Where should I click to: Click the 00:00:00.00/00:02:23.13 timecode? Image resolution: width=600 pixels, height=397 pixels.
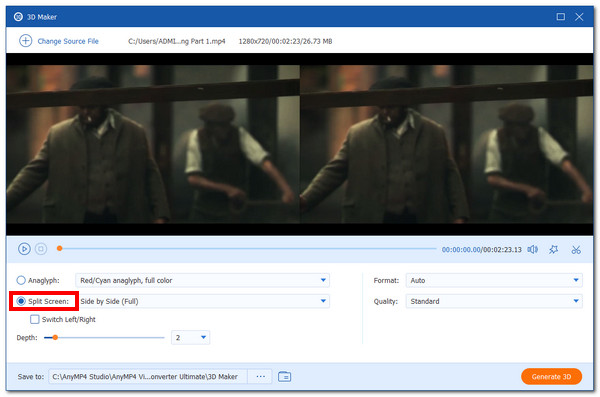coord(481,250)
